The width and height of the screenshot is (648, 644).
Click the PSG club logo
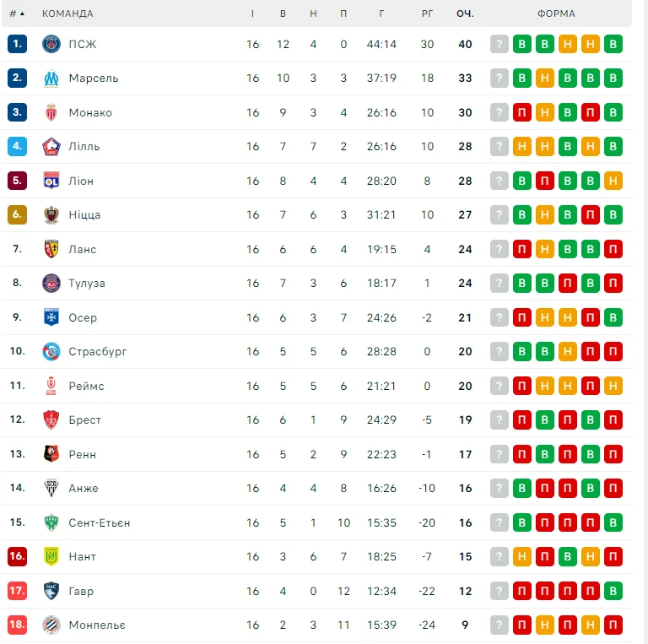tap(51, 44)
